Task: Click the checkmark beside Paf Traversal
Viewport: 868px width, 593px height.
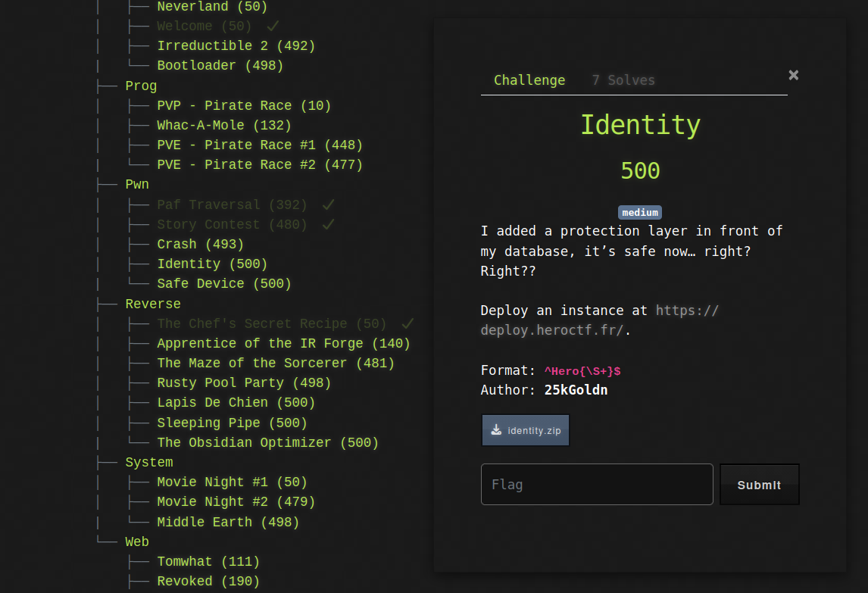Action: [328, 205]
